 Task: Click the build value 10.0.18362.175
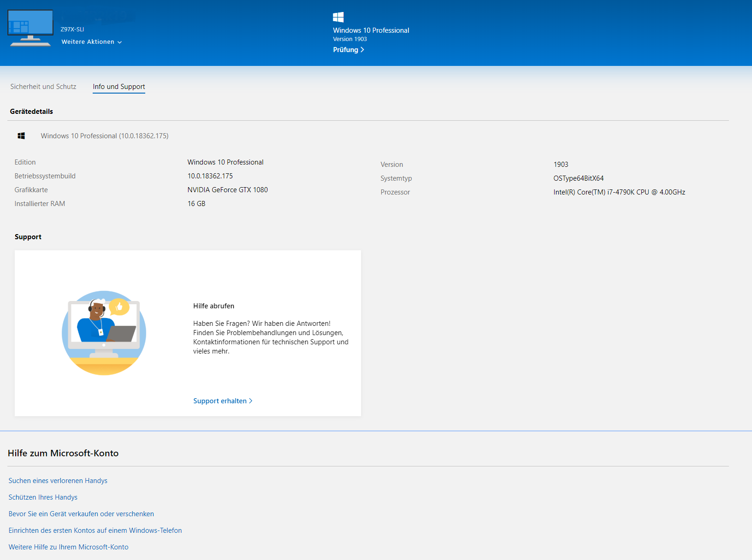(210, 176)
